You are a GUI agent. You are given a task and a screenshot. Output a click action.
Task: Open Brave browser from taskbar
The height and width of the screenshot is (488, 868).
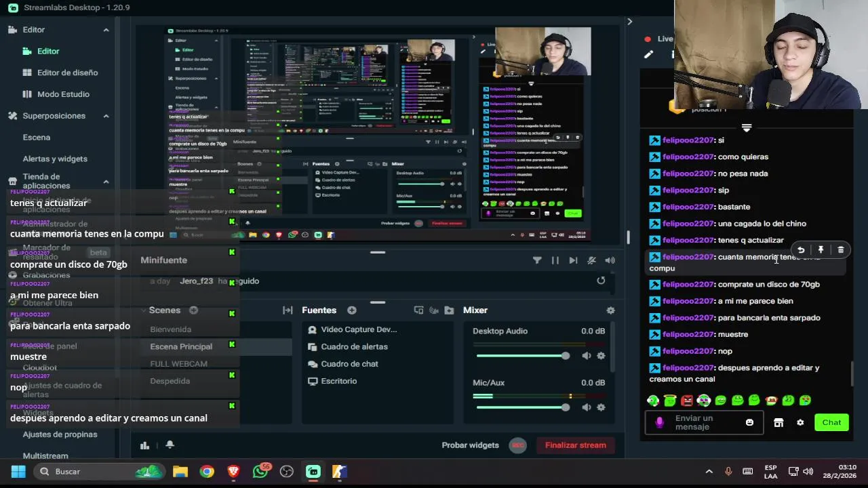(x=233, y=472)
